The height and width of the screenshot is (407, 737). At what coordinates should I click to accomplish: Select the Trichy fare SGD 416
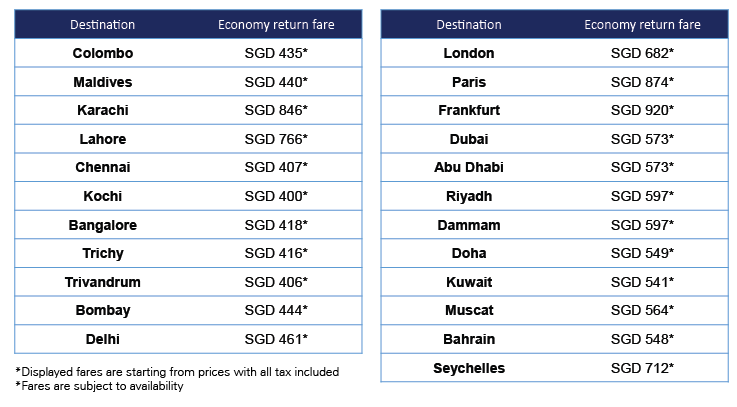coord(276,253)
